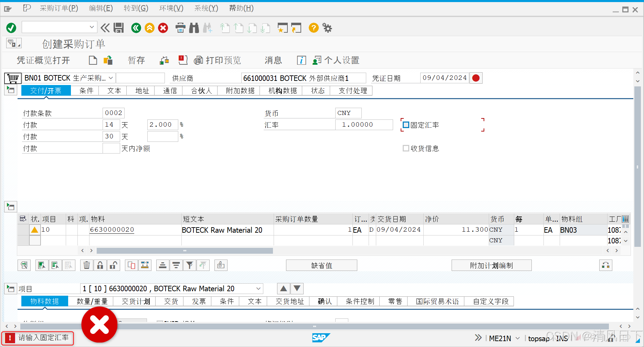644x347 pixels.
Task: Click the material field 6630000020
Action: click(x=112, y=230)
